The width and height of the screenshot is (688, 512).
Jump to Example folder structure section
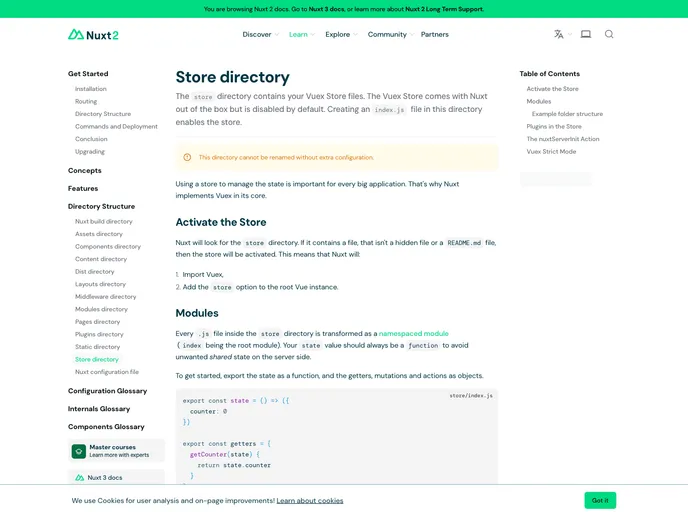click(x=567, y=114)
